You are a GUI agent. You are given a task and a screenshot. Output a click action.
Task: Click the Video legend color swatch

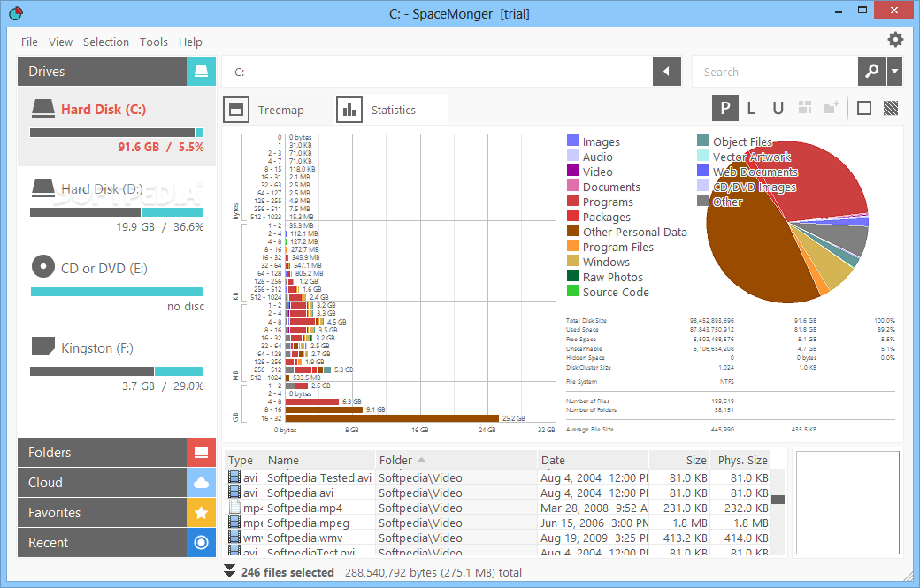tap(572, 171)
